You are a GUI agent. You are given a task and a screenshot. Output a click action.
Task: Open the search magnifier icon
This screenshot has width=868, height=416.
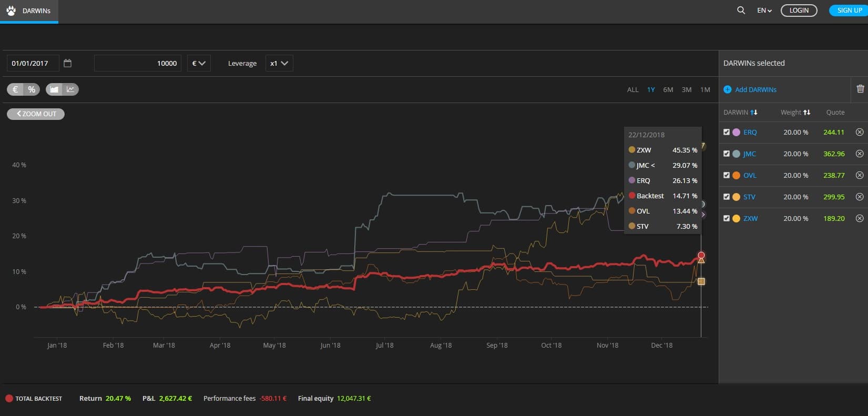(741, 10)
